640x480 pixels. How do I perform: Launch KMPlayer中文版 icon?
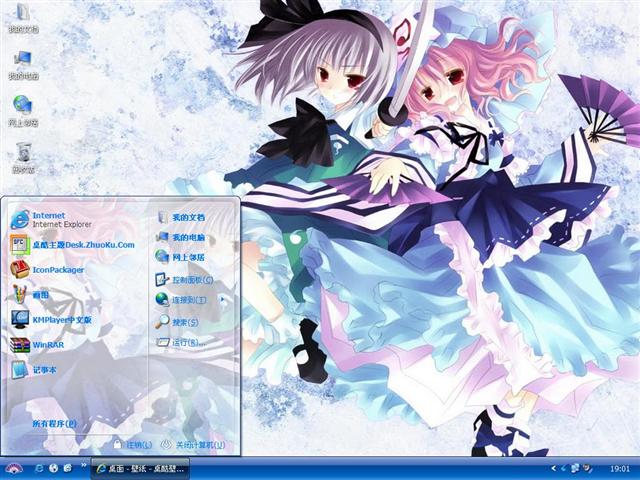(20, 320)
